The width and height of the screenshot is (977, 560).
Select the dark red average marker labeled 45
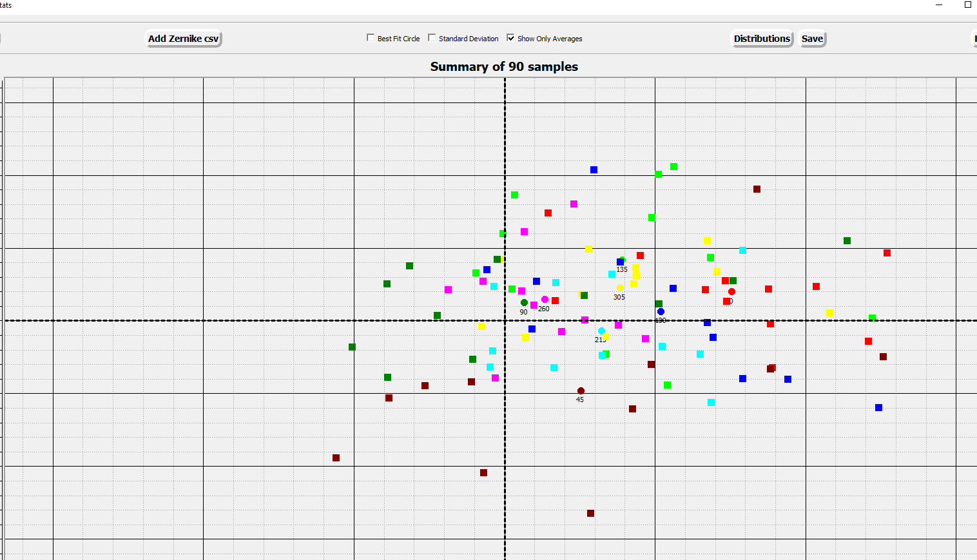click(x=581, y=390)
